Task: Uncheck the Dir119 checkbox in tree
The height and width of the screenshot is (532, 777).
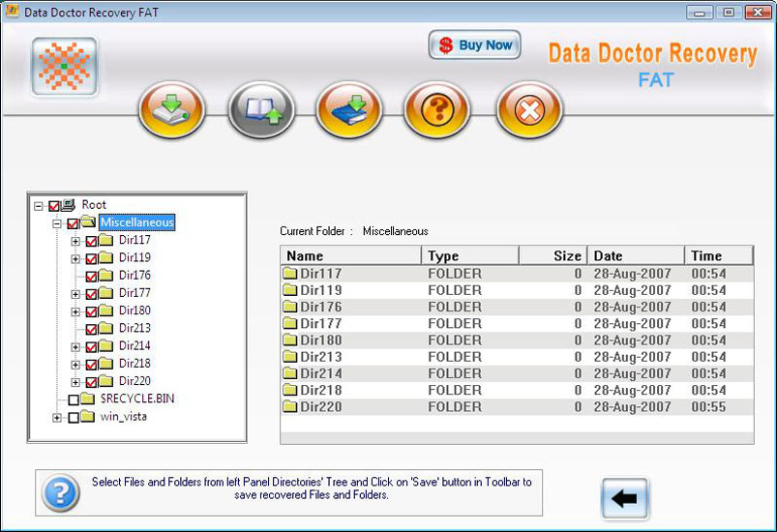Action: tap(91, 258)
